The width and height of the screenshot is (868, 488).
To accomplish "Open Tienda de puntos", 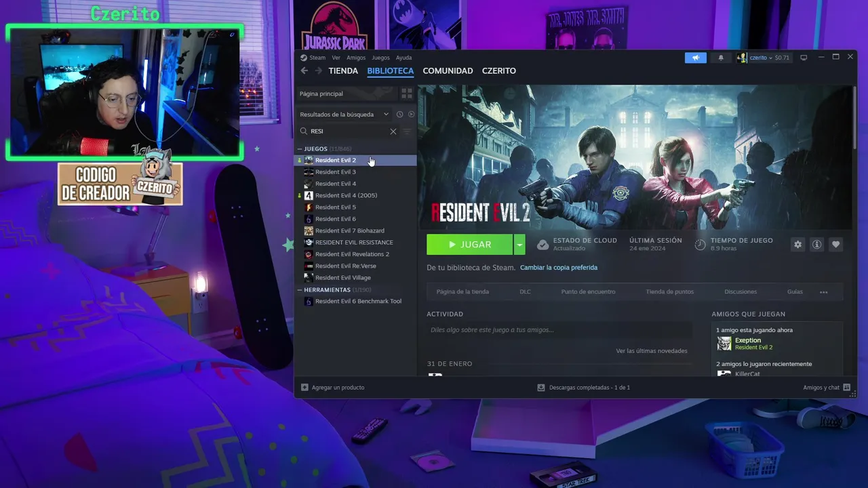I will pos(669,292).
